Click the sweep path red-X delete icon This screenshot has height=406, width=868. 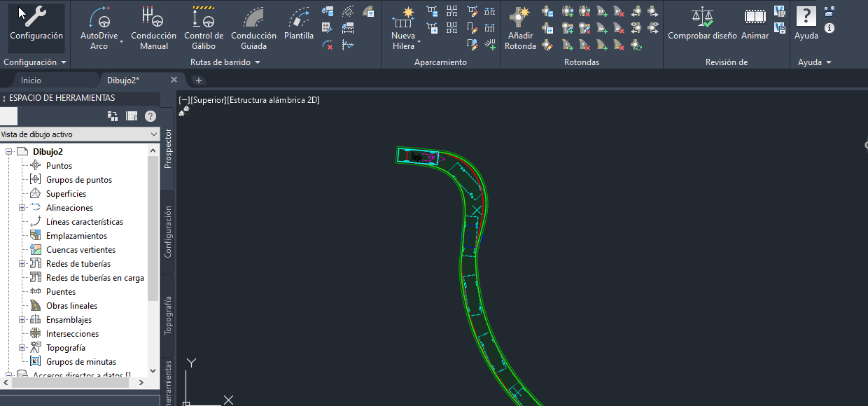pos(327,45)
